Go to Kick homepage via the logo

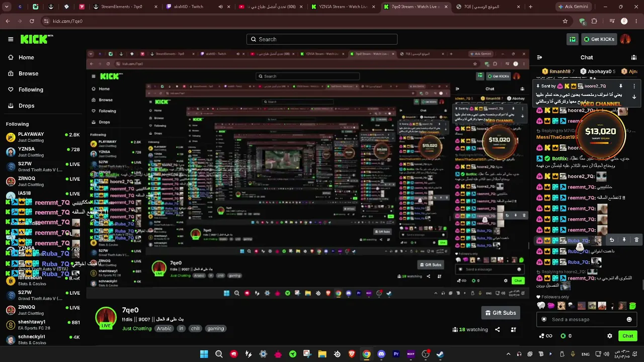pos(37,39)
